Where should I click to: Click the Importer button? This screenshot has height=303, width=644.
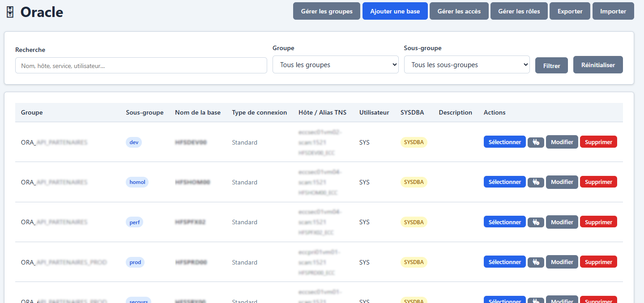(x=613, y=11)
